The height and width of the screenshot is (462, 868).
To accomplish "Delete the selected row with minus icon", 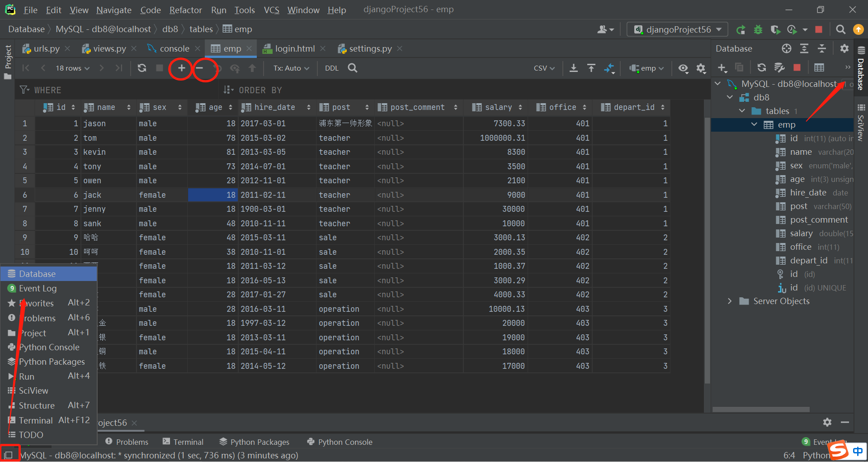I will pyautogui.click(x=199, y=68).
